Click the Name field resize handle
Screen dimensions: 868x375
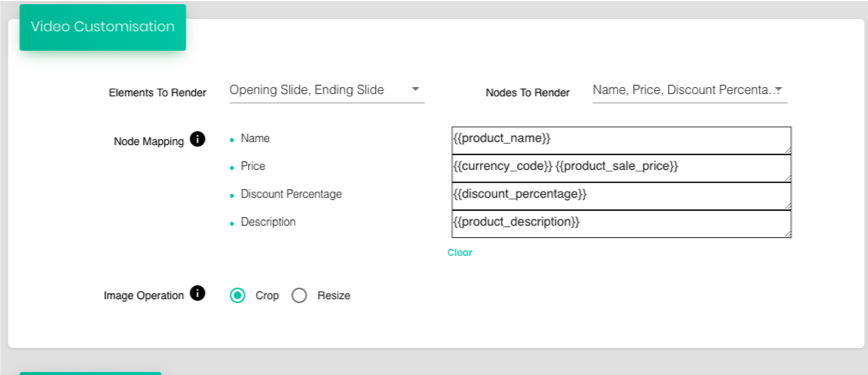tap(788, 150)
